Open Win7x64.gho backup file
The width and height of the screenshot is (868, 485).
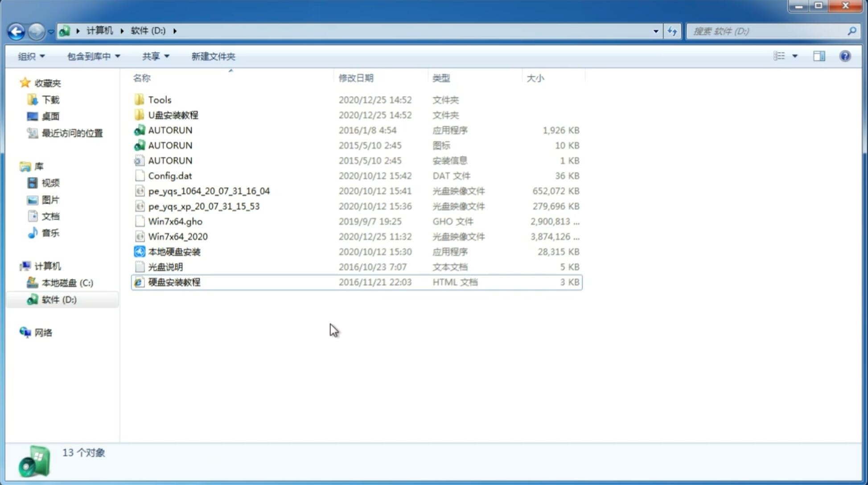(175, 221)
